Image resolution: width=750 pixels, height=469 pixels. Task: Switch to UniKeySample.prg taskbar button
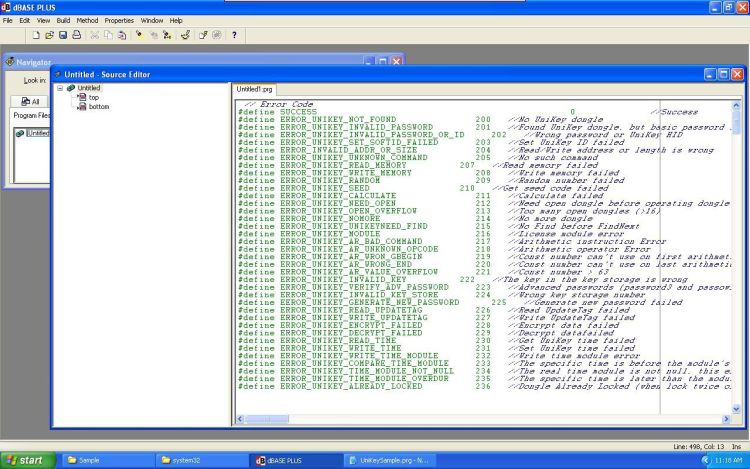click(389, 460)
